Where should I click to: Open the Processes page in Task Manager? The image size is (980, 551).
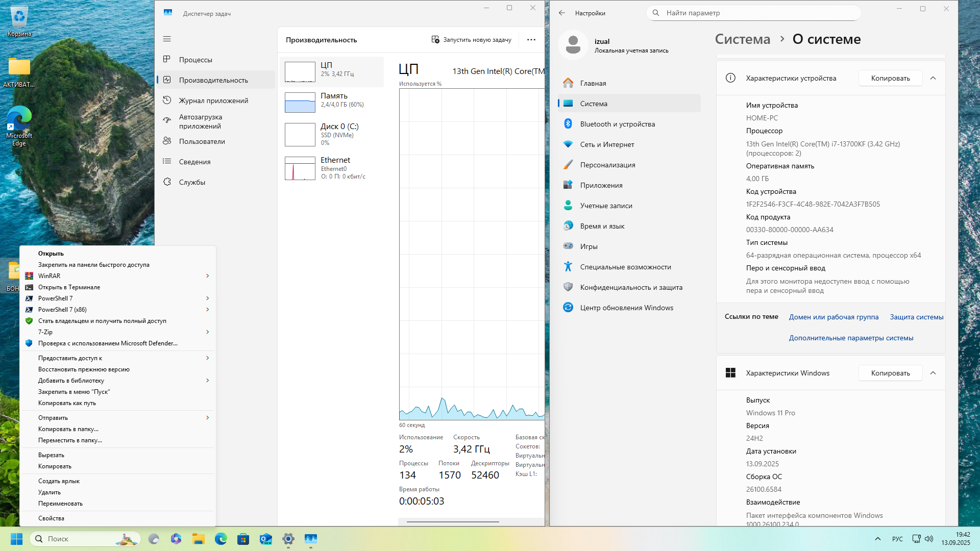(195, 60)
